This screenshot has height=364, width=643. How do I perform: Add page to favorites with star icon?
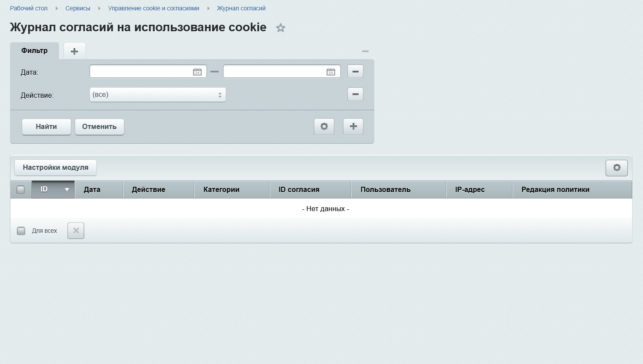[x=281, y=28]
